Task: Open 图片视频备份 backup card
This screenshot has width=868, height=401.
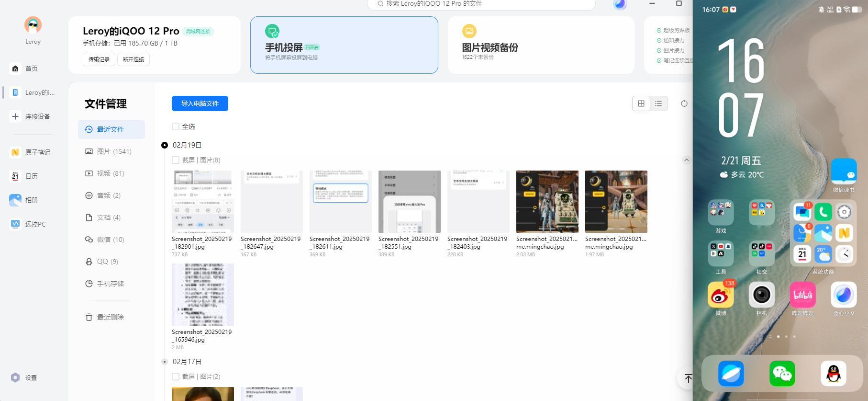Action: pyautogui.click(x=541, y=45)
